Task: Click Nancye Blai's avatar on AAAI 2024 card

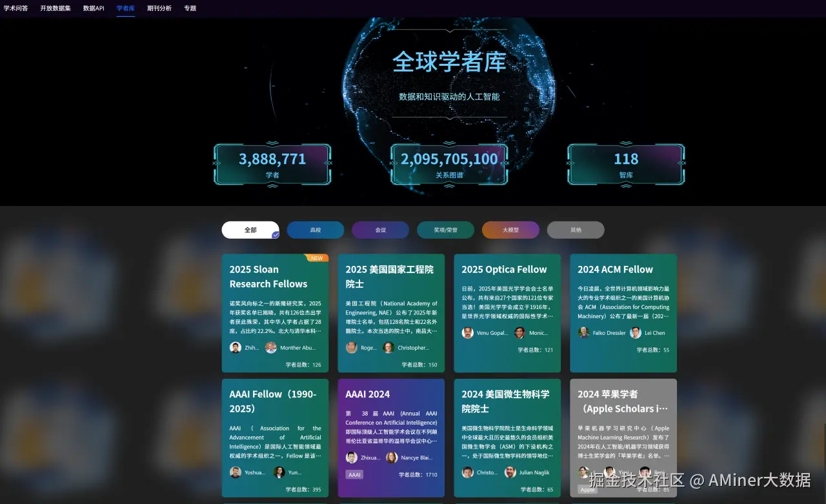Action: click(392, 457)
